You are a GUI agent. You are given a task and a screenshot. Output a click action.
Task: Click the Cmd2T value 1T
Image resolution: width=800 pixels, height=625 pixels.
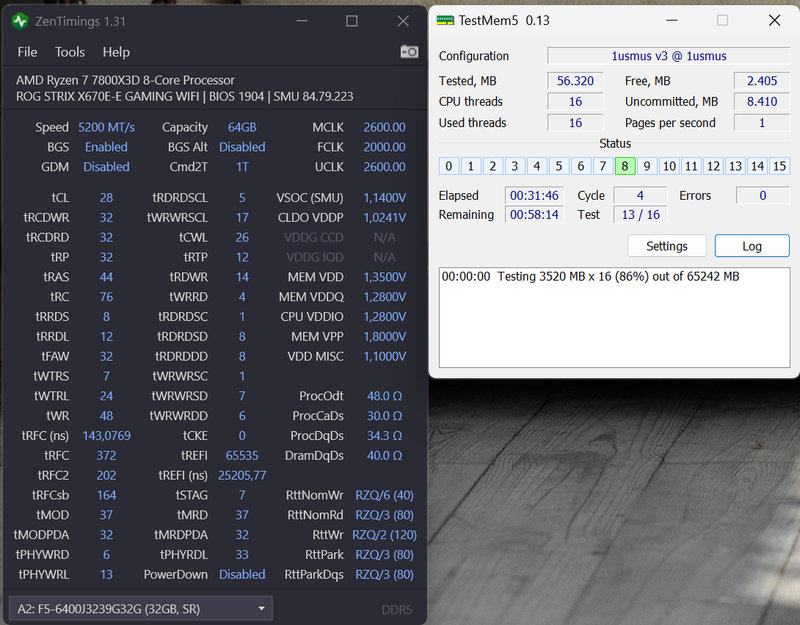coord(242,167)
